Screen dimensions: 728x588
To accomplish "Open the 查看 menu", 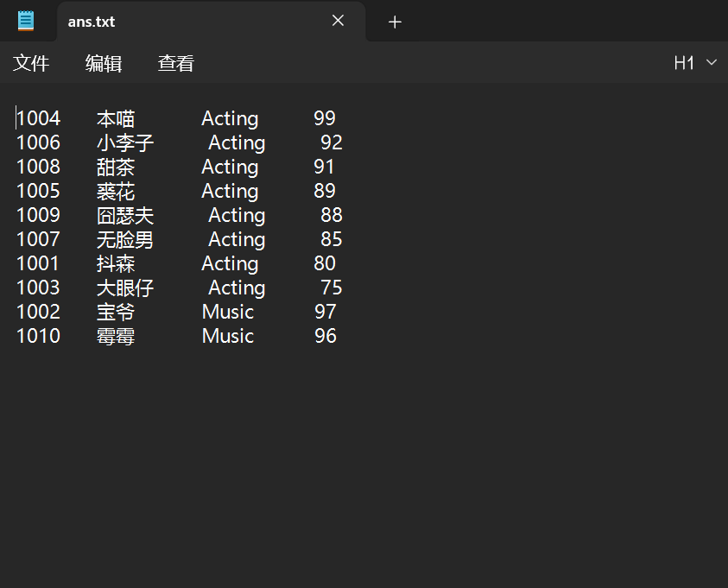I will pyautogui.click(x=175, y=63).
